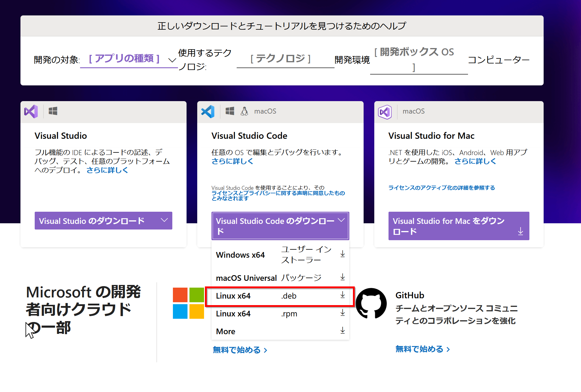The image size is (581, 392).
Task: Click macOS label in VS Code card header
Action: click(265, 111)
